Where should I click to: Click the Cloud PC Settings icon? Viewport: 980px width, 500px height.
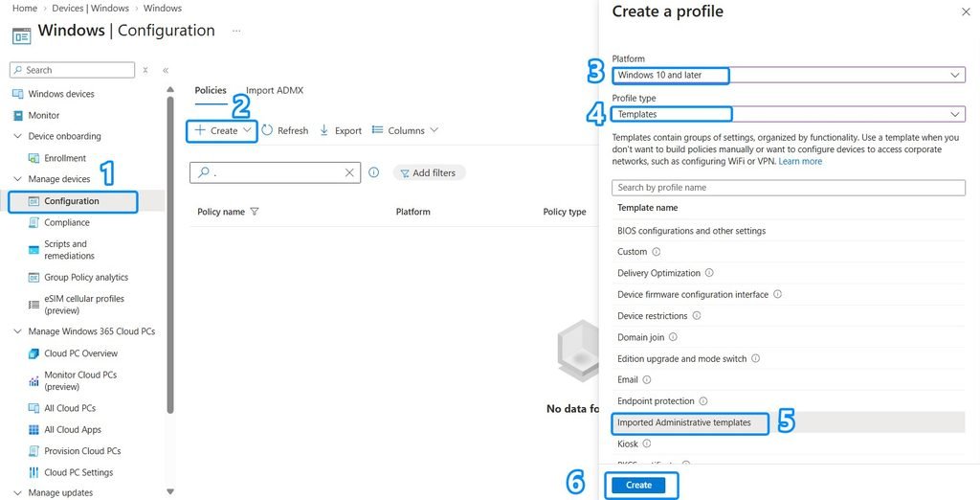click(33, 472)
